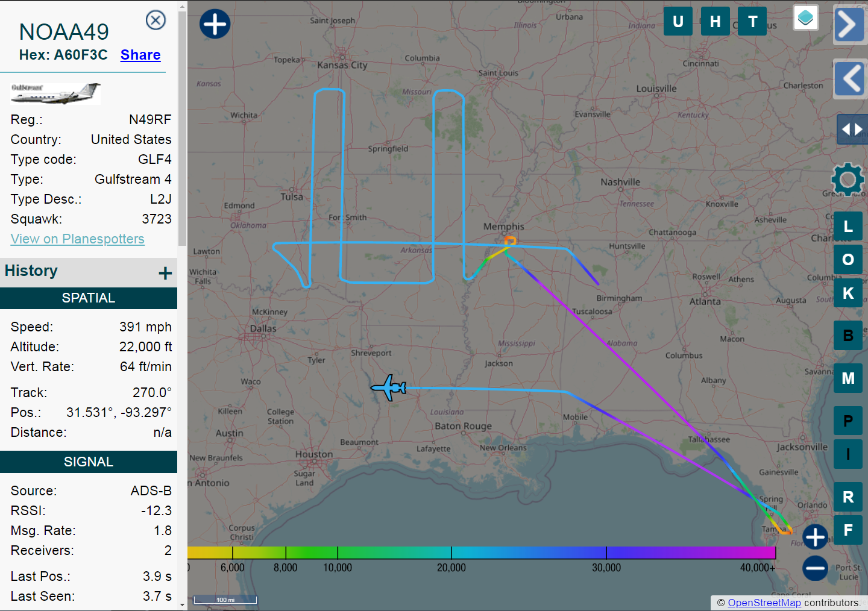Viewport: 868px width, 611px height.
Task: Toggle the H map button
Action: (x=715, y=22)
